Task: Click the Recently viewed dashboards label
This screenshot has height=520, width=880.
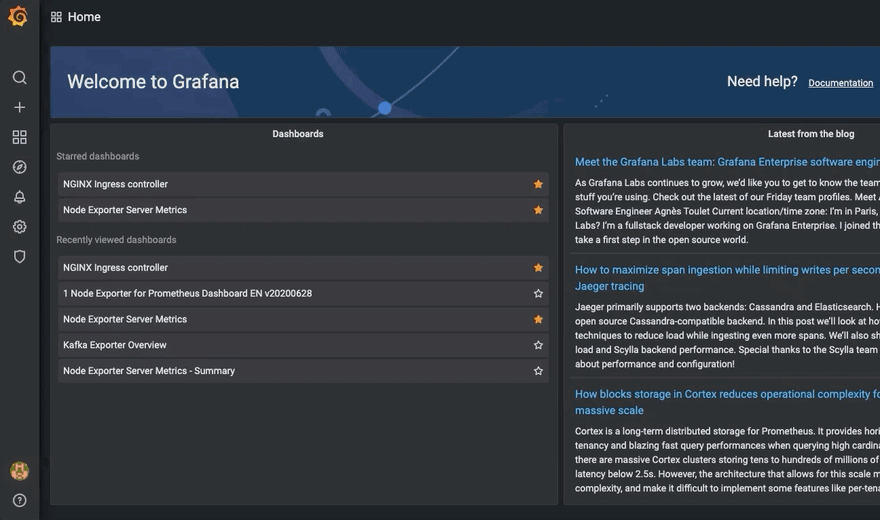Action: pos(116,240)
